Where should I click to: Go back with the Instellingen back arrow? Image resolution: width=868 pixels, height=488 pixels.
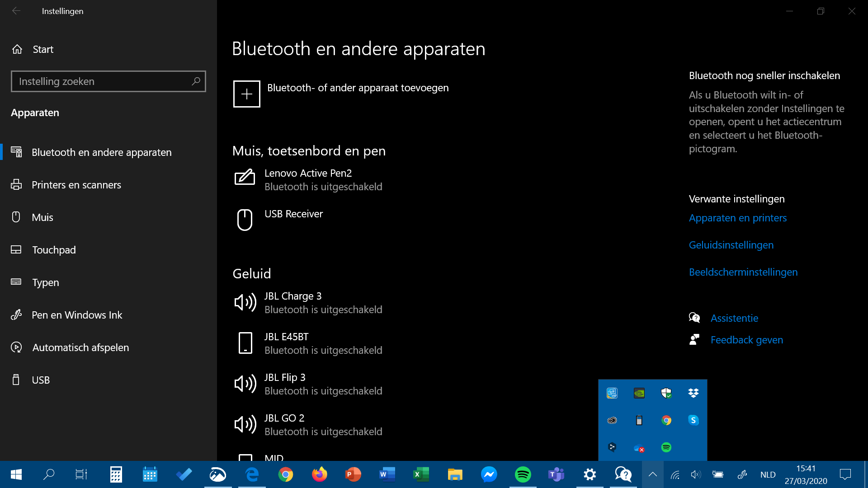(x=16, y=11)
